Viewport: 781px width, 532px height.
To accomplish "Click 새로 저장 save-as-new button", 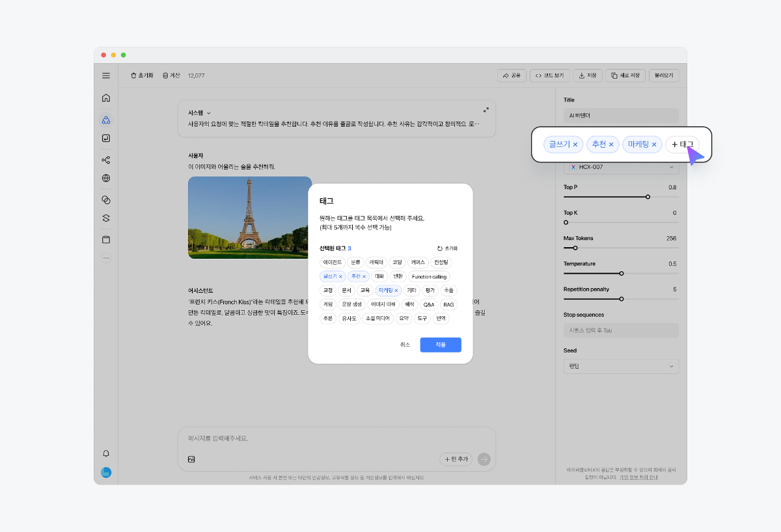I will (625, 75).
